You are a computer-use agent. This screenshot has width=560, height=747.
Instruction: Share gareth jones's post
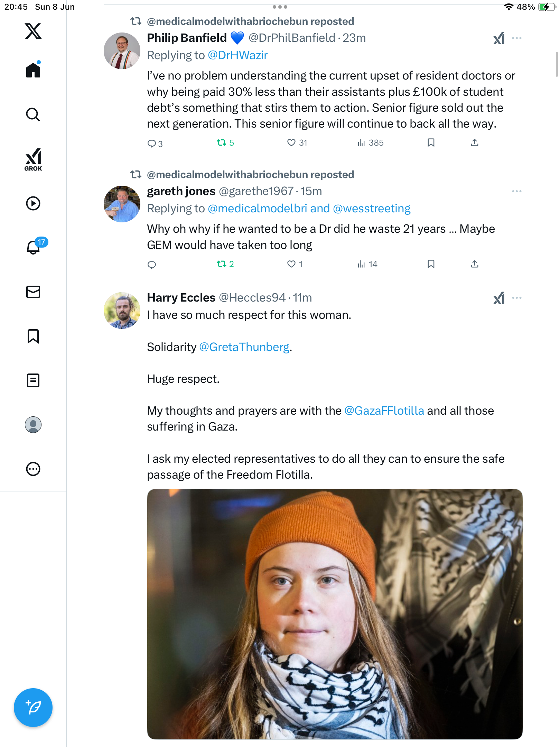475,264
